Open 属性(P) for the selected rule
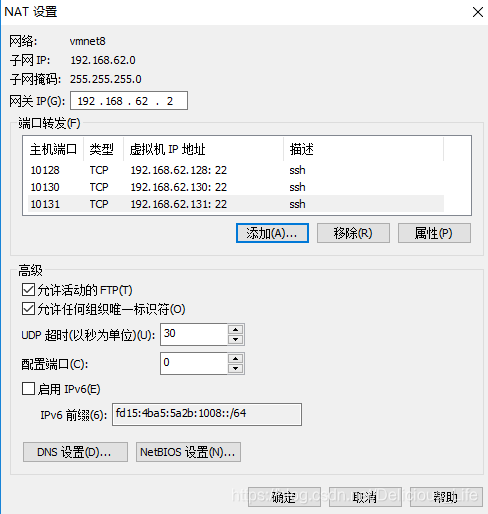The height and width of the screenshot is (514, 488). pyautogui.click(x=434, y=233)
